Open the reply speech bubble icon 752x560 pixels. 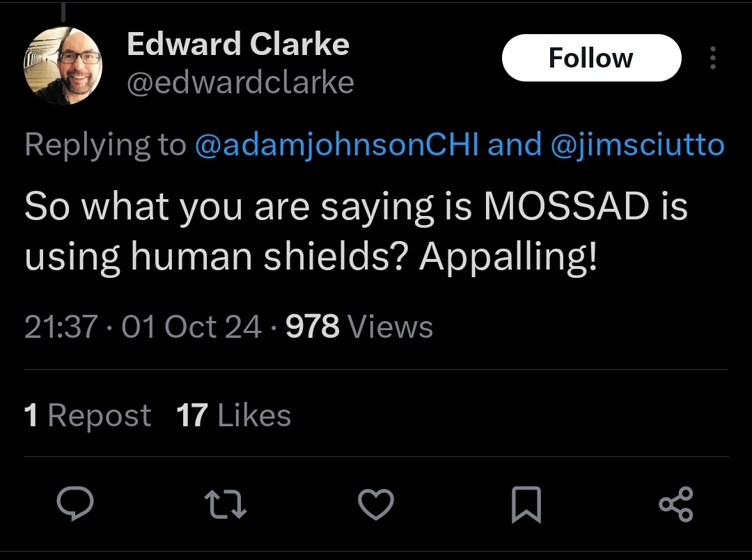point(75,504)
